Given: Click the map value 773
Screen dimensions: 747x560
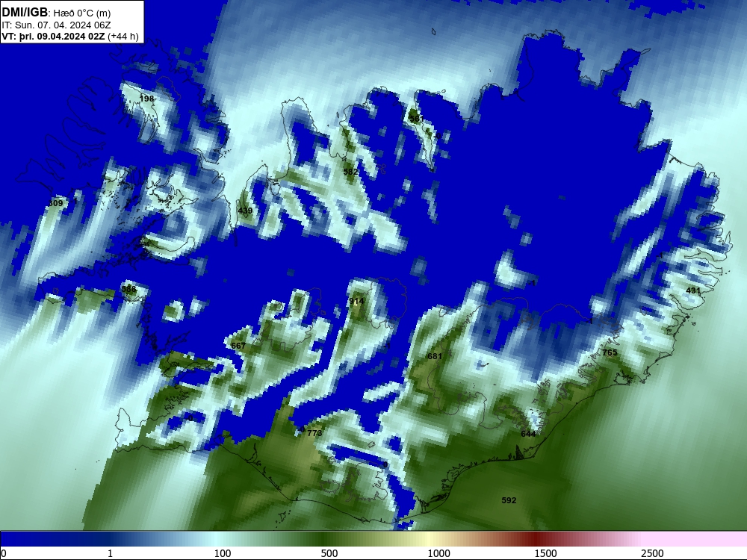Looking at the screenshot, I should tap(314, 433).
